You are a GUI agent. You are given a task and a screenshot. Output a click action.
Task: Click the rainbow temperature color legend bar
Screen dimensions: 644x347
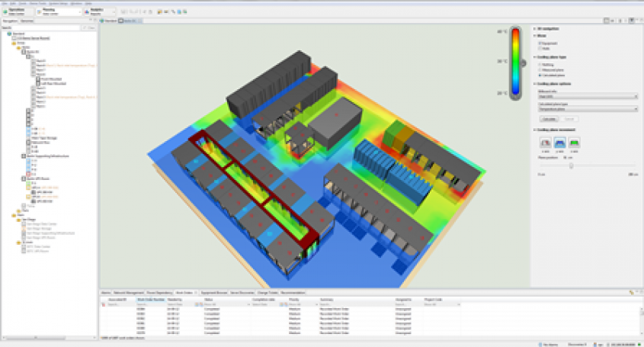tap(515, 63)
